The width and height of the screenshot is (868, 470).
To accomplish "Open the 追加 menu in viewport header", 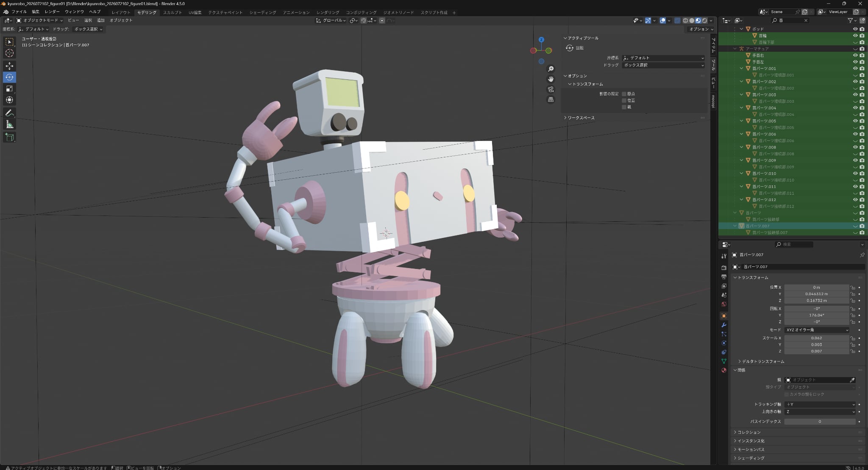I will coord(100,20).
